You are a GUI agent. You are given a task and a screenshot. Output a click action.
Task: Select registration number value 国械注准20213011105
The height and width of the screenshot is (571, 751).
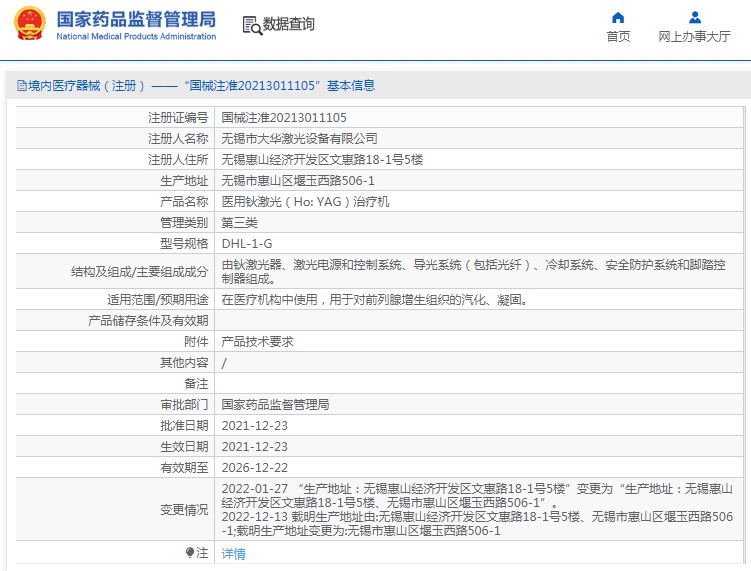284,117
